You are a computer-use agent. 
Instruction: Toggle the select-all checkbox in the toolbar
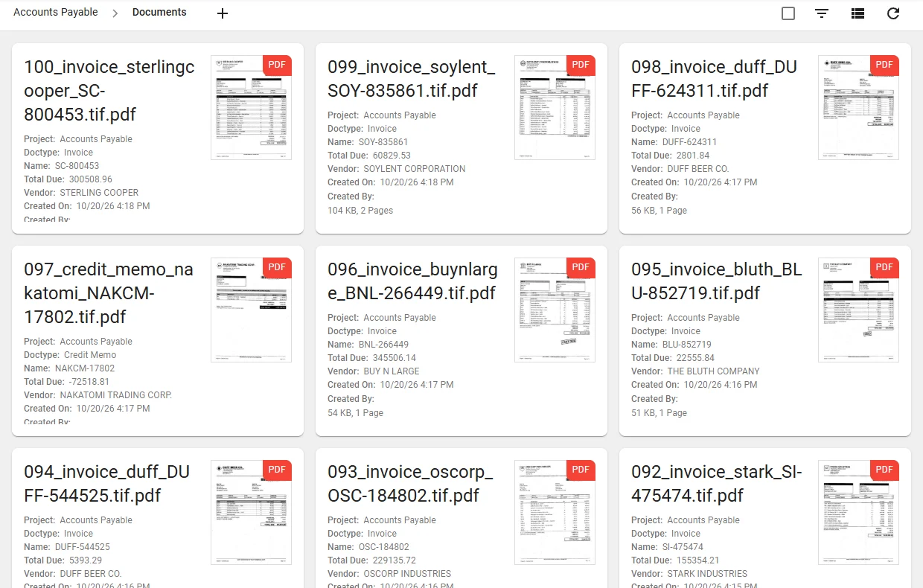788,13
